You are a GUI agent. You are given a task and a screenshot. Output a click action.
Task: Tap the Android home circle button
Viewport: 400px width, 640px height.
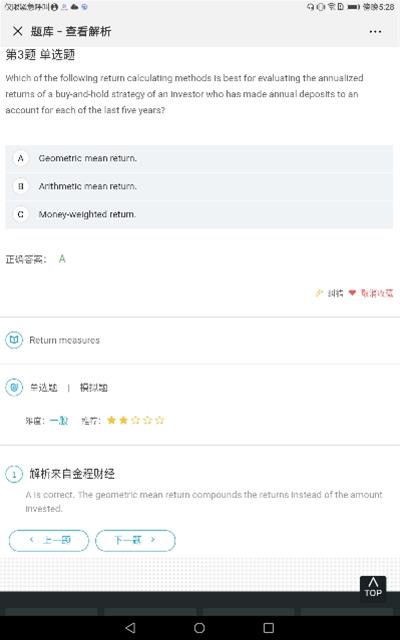[x=200, y=627]
